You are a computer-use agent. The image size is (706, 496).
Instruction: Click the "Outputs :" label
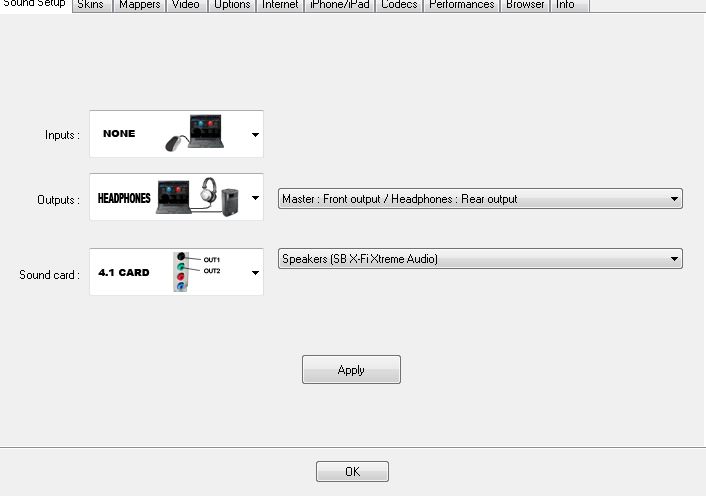click(x=59, y=200)
